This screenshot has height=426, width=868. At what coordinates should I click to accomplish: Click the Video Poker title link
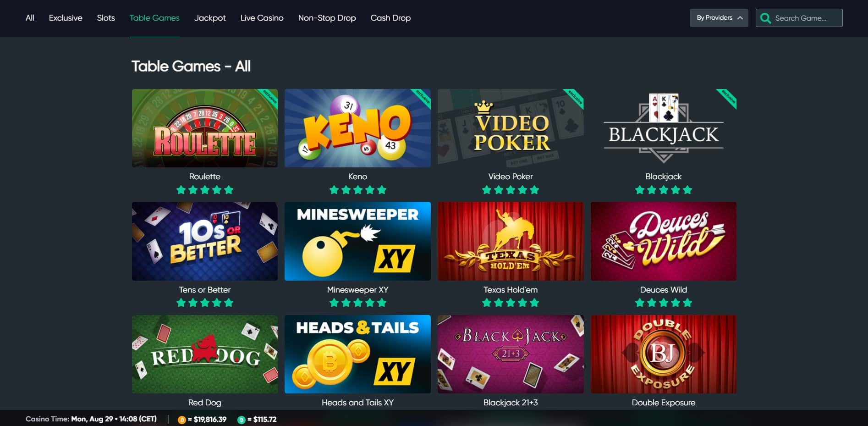511,177
